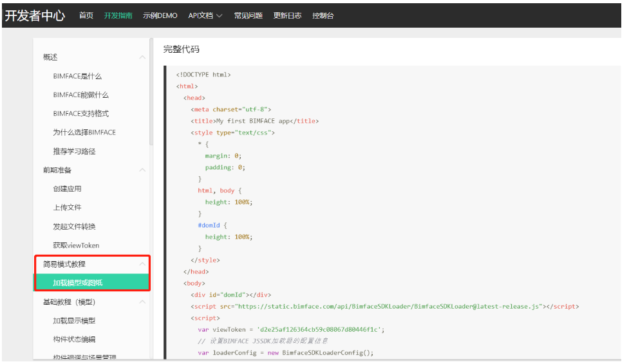629x364 pixels.
Task: Select the highlighted 加载模型或图纸 item
Action: coord(92,282)
